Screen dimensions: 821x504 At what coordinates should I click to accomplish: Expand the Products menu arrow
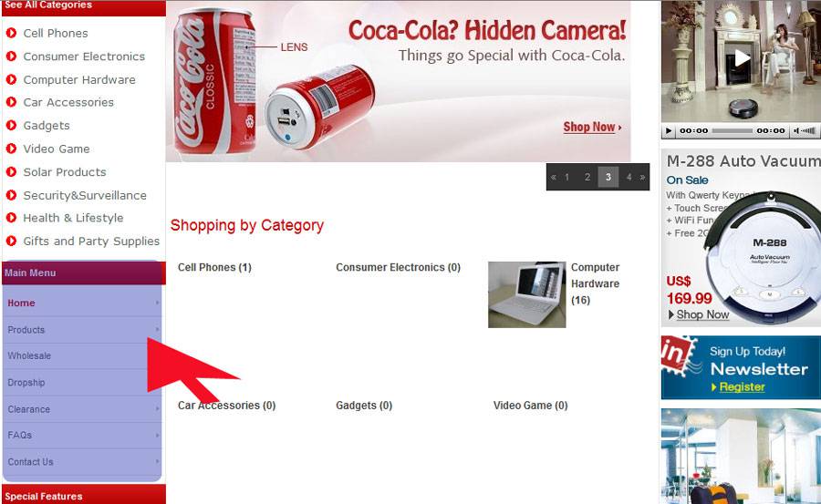click(157, 329)
